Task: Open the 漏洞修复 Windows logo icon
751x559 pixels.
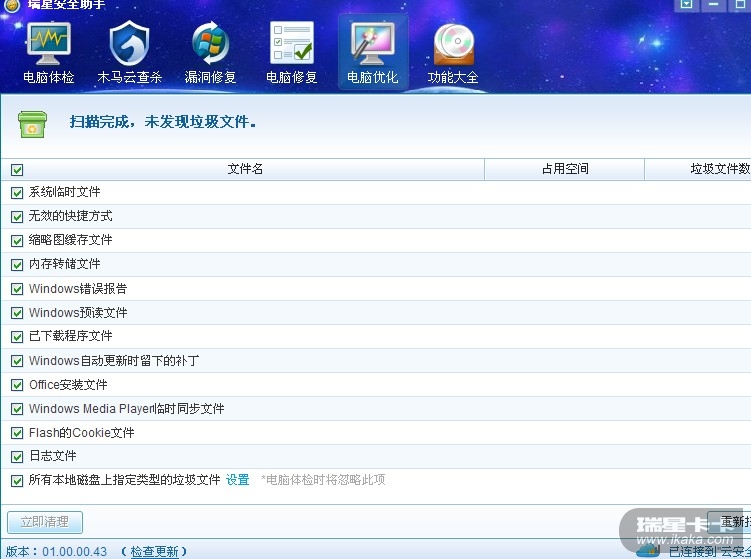Action: point(210,44)
